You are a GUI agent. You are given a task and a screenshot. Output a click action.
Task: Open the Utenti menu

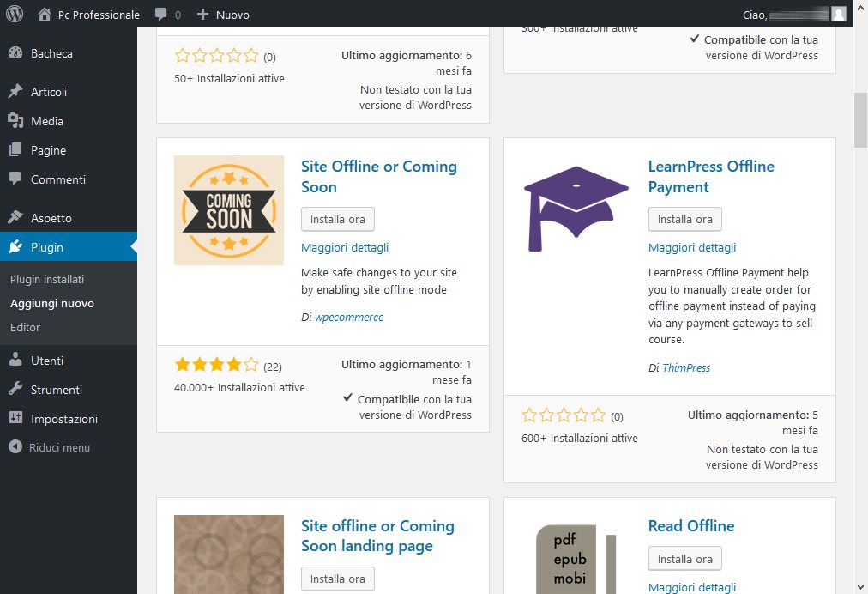point(46,361)
